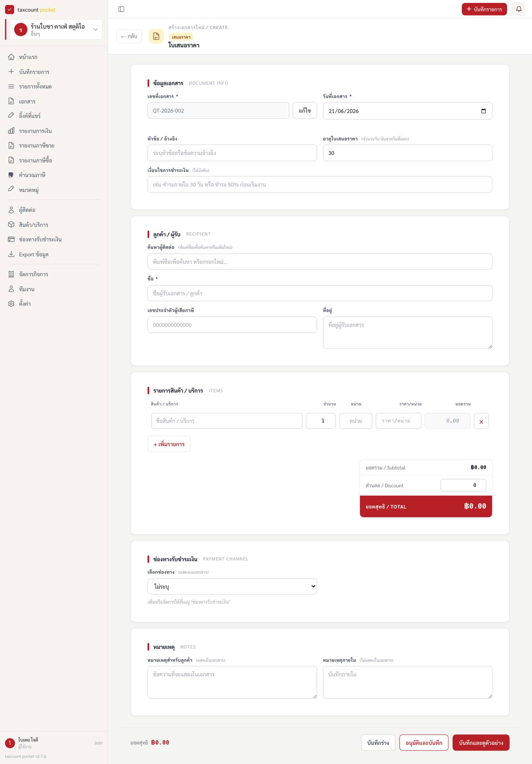Focus the QT-2026-002 document number field

[x=218, y=110]
